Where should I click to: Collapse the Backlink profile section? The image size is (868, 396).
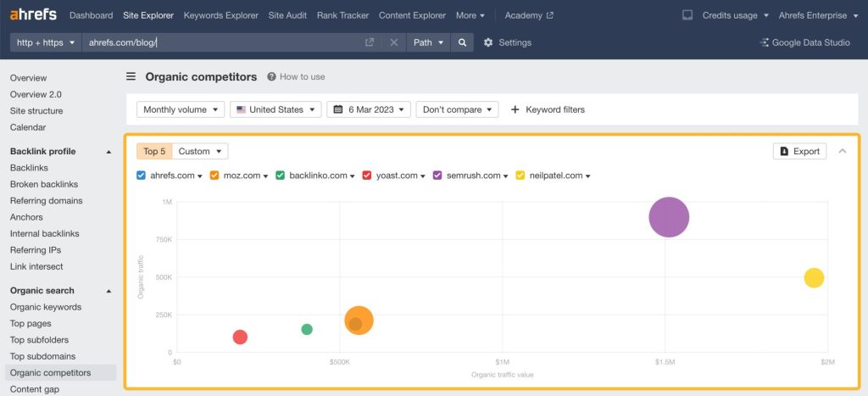pos(108,152)
